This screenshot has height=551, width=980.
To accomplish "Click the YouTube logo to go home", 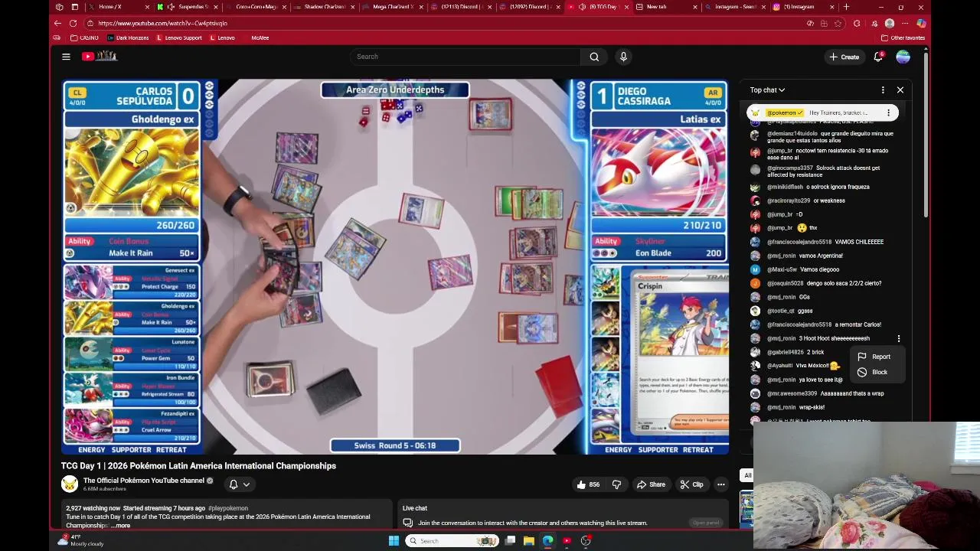I will (100, 56).
